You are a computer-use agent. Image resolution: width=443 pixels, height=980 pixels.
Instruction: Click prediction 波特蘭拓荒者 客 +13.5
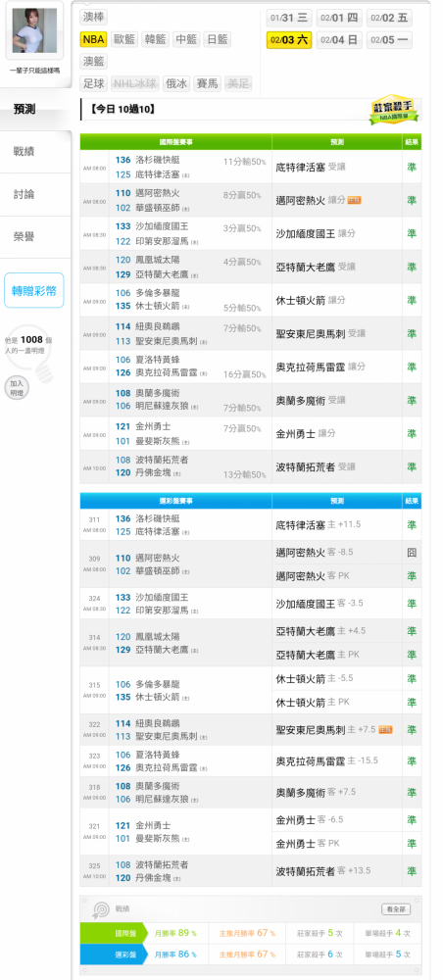[322, 871]
